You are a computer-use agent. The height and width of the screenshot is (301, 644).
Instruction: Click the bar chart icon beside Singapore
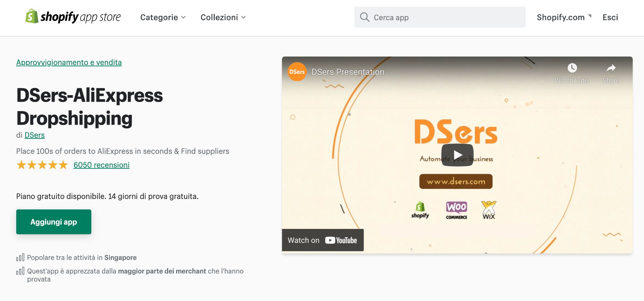click(x=20, y=257)
